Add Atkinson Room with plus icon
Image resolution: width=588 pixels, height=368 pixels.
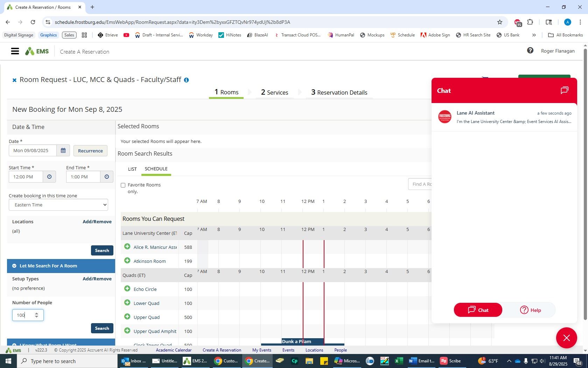[x=127, y=261]
